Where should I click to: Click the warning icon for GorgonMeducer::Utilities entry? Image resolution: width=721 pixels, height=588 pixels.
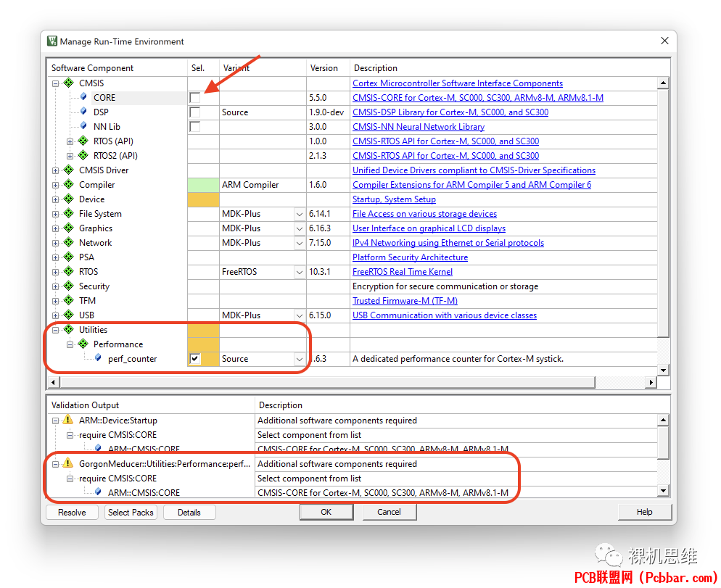tap(68, 463)
